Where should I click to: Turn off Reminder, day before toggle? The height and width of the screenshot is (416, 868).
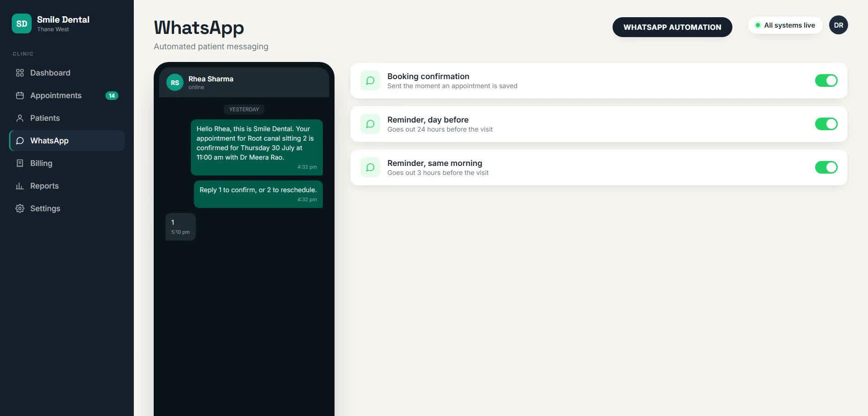pyautogui.click(x=826, y=124)
